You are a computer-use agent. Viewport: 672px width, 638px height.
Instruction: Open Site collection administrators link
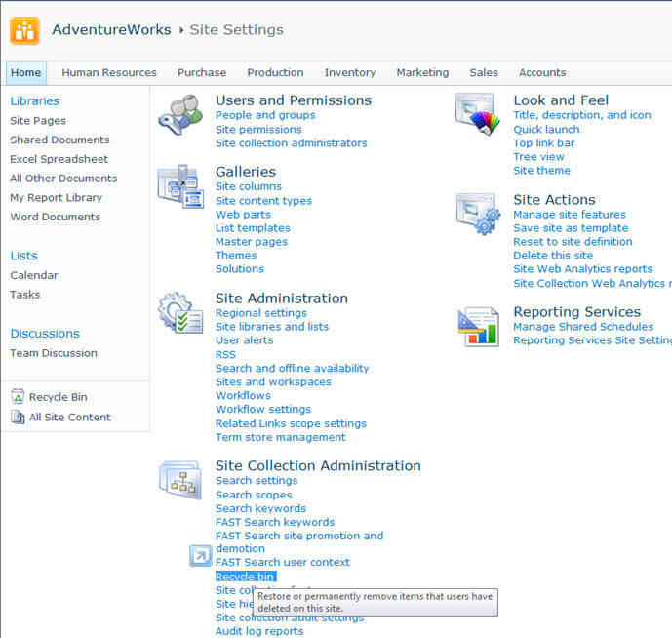[x=292, y=143]
